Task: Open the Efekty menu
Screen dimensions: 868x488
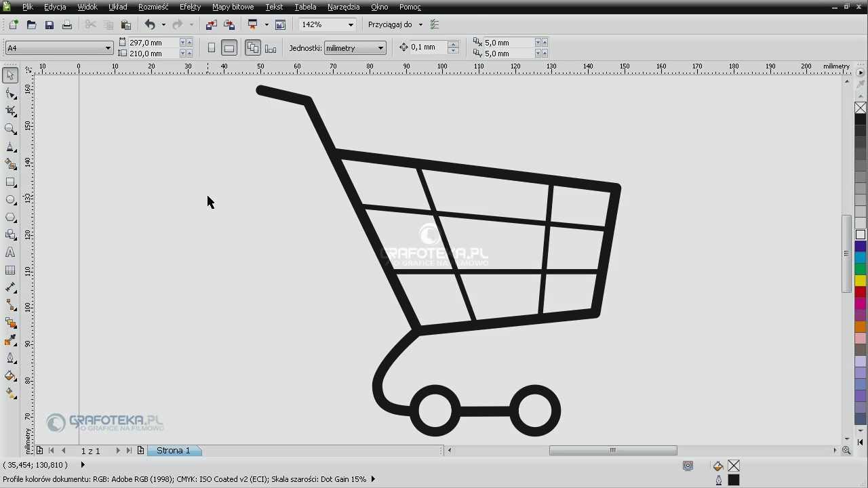Action: (191, 7)
